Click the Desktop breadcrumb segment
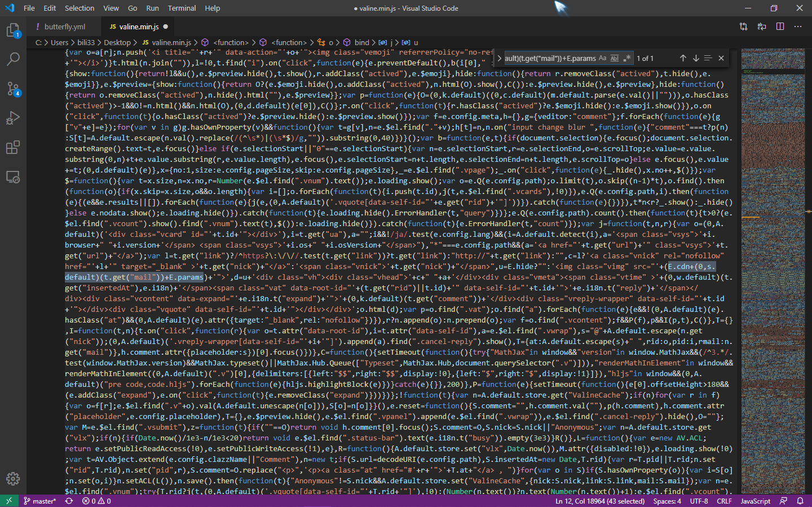 point(117,42)
